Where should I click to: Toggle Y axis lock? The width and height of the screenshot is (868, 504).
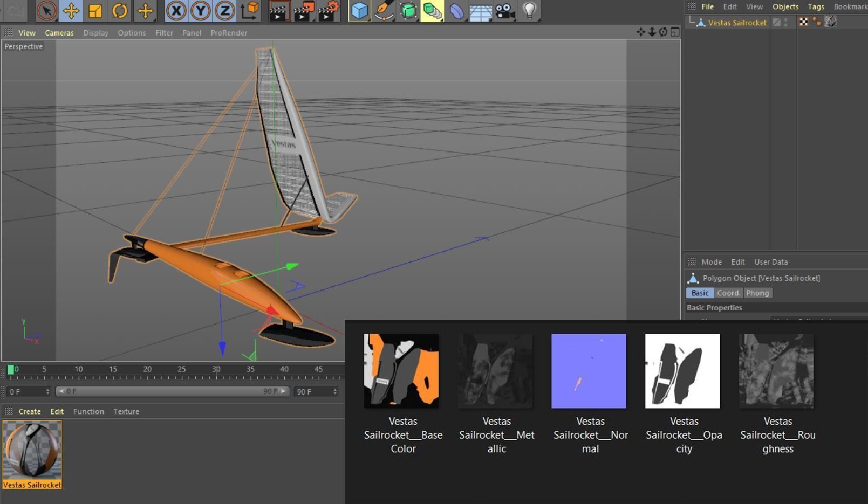[201, 10]
